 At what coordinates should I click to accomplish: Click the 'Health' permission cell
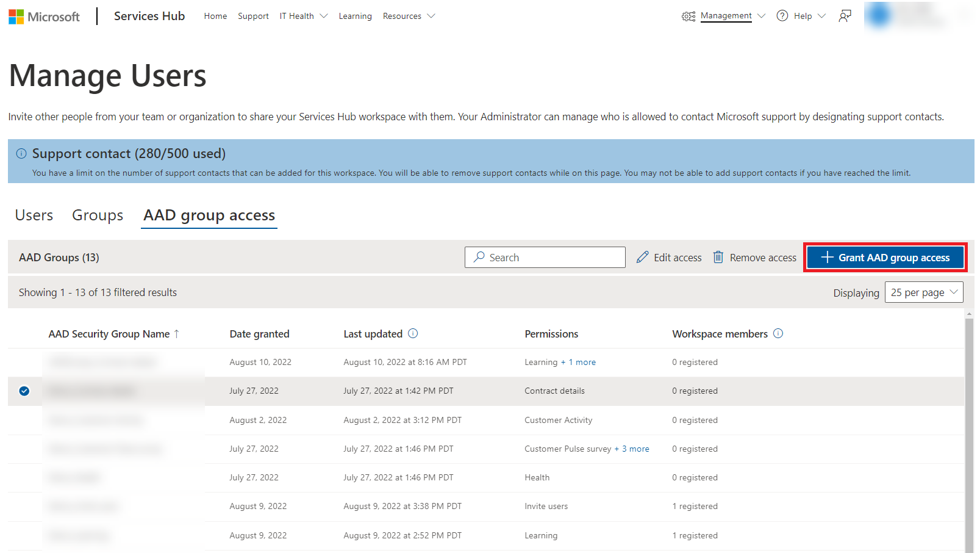[537, 477]
